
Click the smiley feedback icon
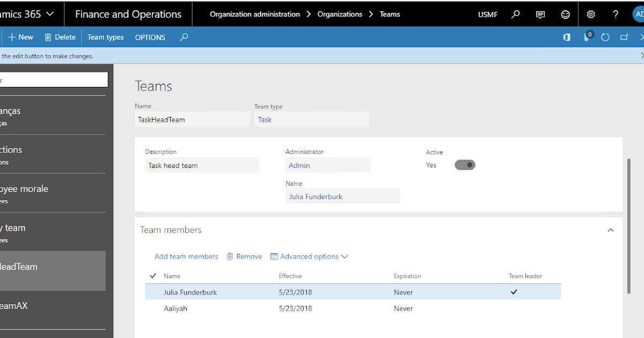[x=565, y=14]
